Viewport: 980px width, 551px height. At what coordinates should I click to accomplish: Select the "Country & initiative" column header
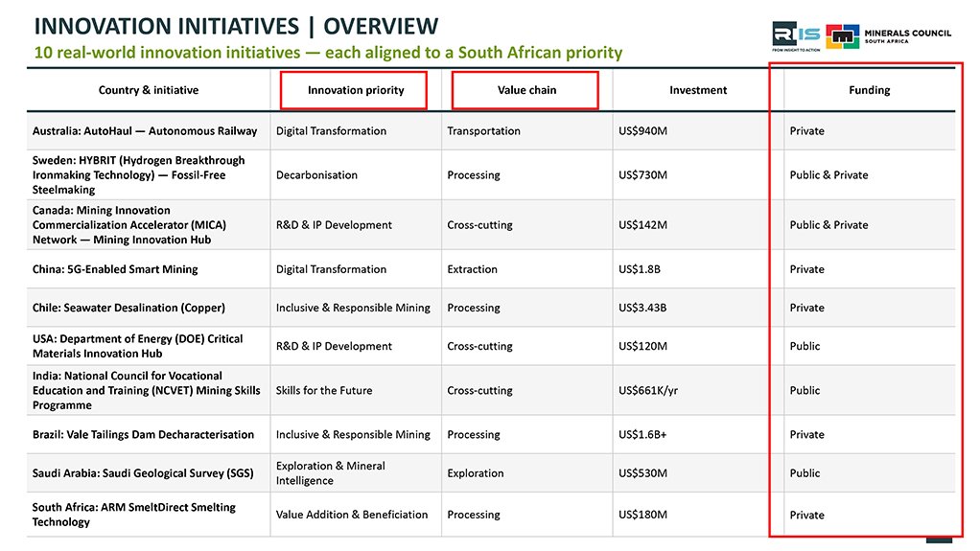[x=148, y=90]
